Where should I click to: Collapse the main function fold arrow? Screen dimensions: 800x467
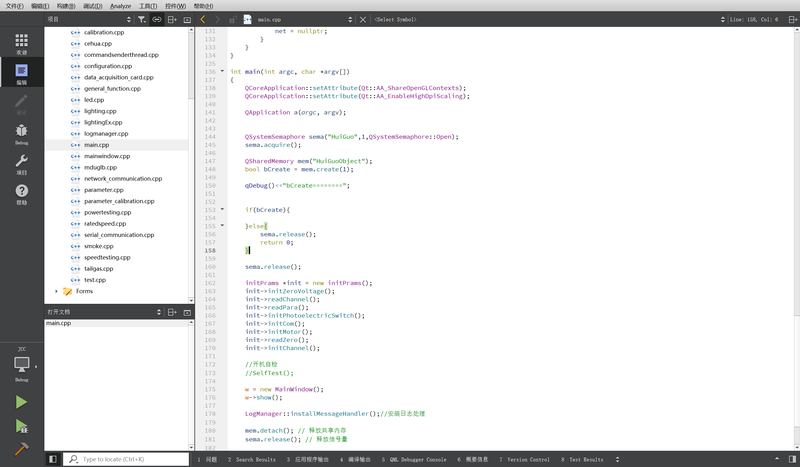pyautogui.click(x=221, y=71)
